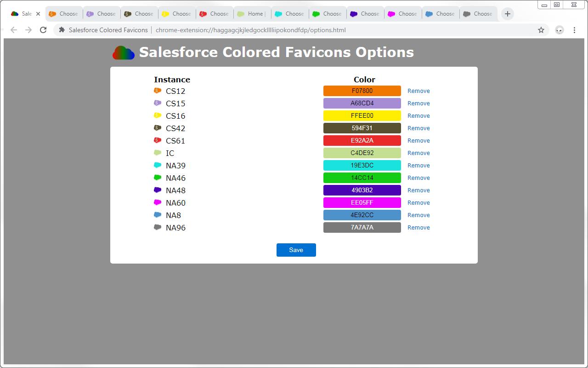Click the rainbow cloud logo in the page header
This screenshot has height=368, width=588.
pyautogui.click(x=123, y=52)
